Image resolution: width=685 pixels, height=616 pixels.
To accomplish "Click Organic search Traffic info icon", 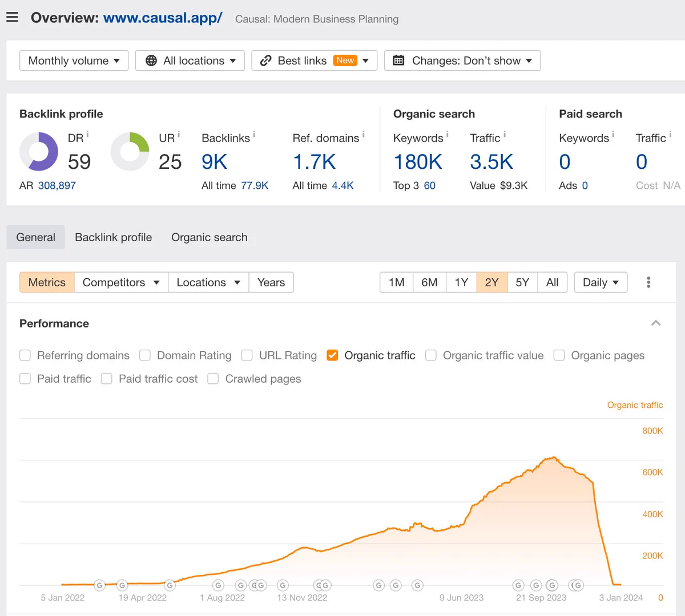I will (505, 135).
